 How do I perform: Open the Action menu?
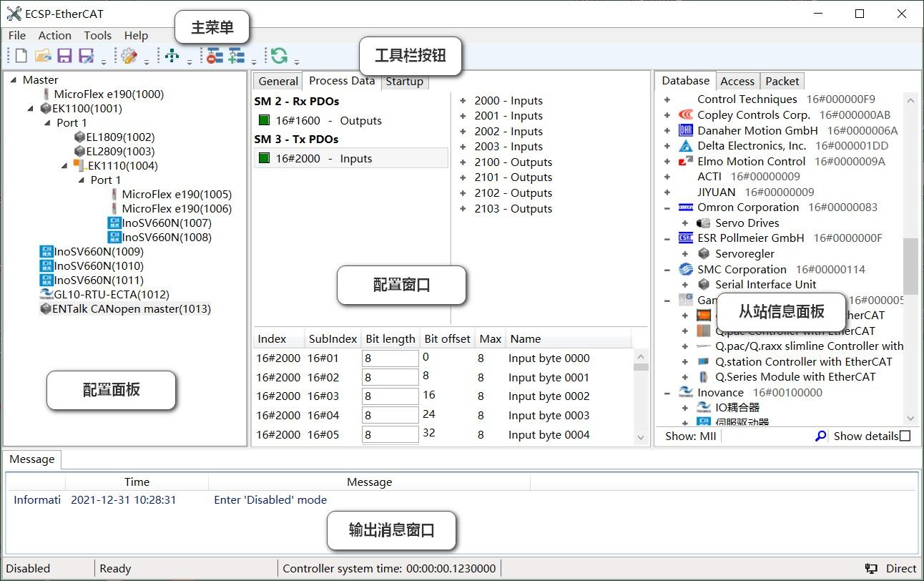(55, 35)
